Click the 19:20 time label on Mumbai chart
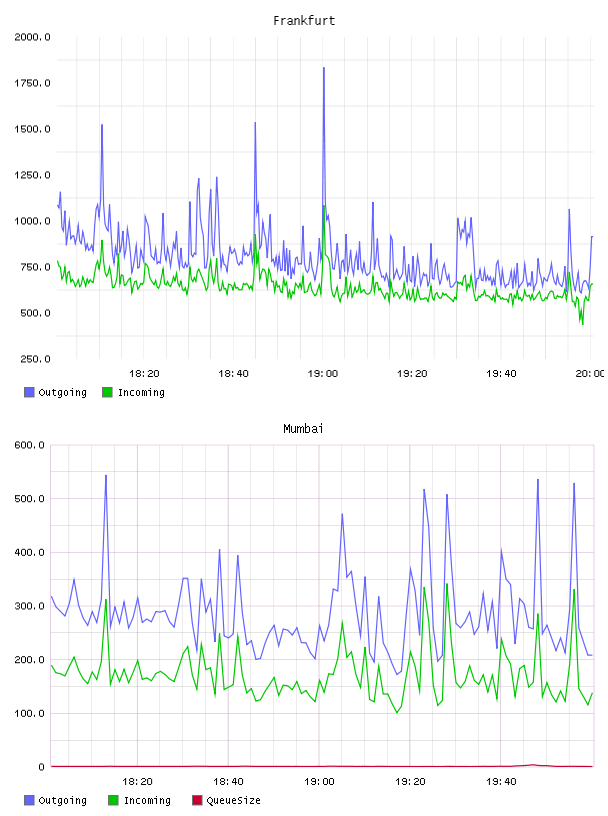 pyautogui.click(x=410, y=782)
